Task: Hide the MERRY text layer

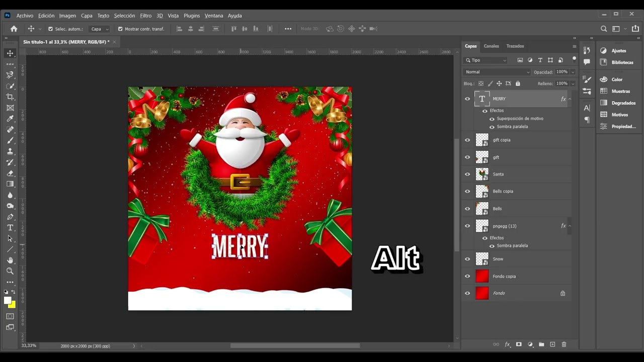Action: (467, 99)
